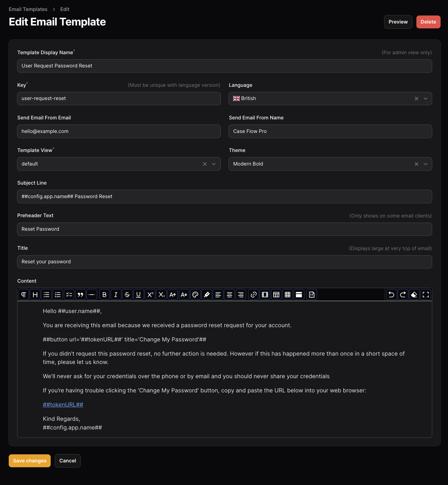
Task: Open the HTML code view
Action: click(x=311, y=294)
